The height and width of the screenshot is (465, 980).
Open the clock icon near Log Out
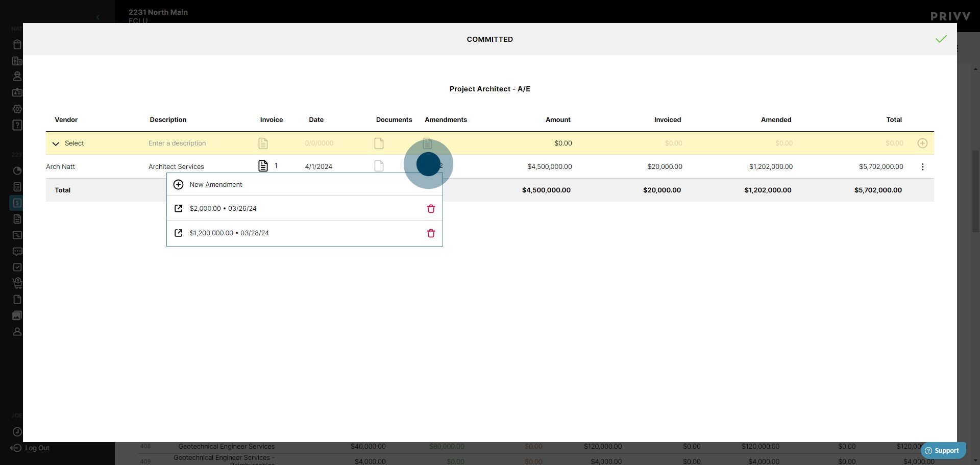pyautogui.click(x=17, y=432)
